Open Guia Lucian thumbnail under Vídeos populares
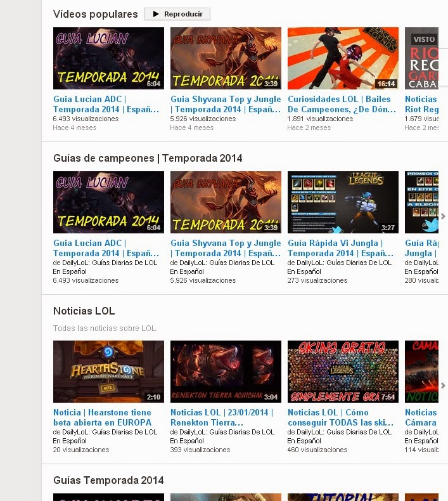The height and width of the screenshot is (501, 448). coord(108,58)
